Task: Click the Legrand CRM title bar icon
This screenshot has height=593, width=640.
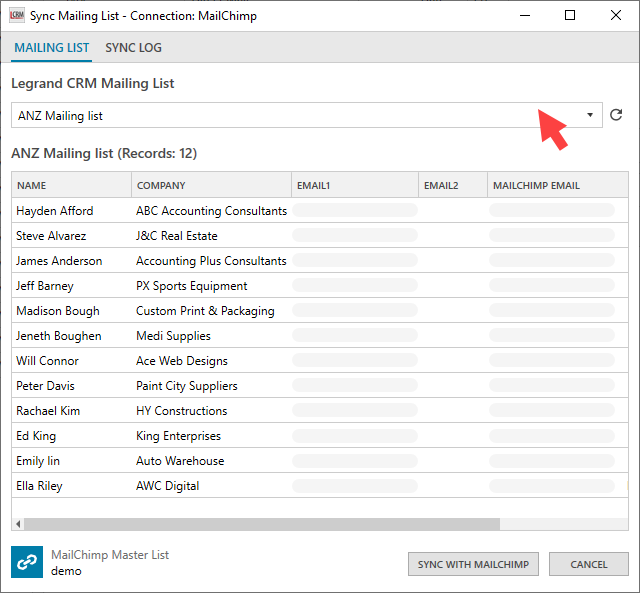Action: (16, 16)
